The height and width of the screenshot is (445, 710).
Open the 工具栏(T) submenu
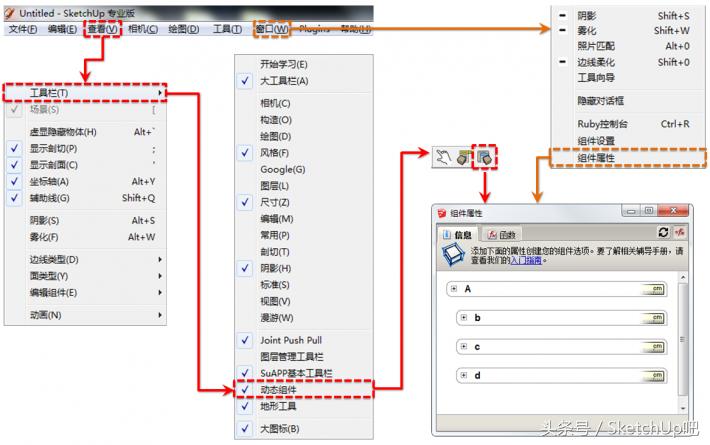pyautogui.click(x=85, y=93)
